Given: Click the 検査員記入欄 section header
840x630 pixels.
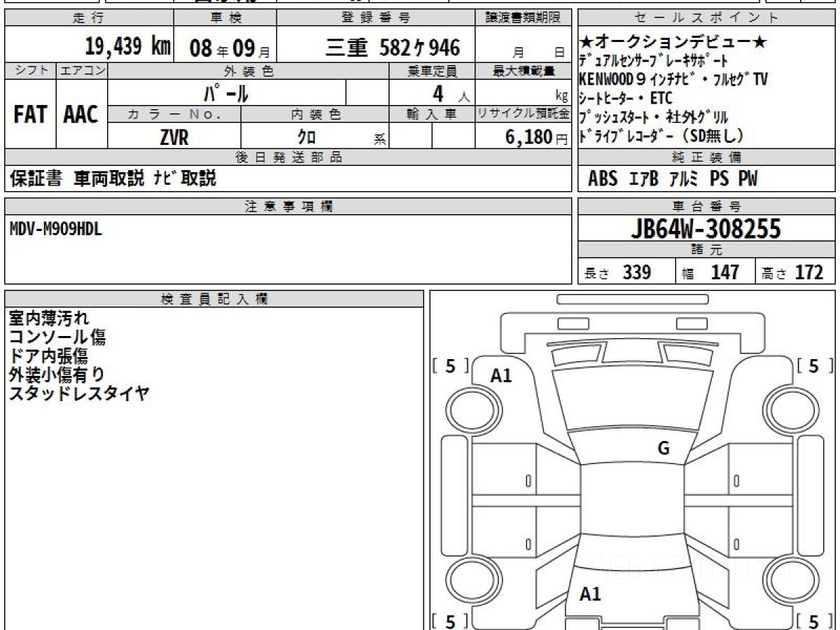Looking at the screenshot, I should (x=213, y=299).
